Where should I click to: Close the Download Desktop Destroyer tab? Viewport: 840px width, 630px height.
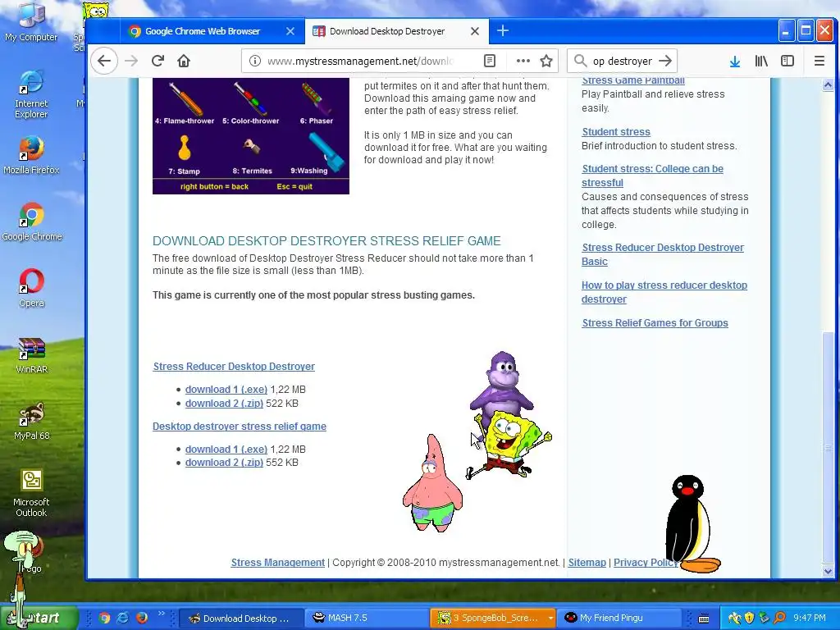tap(475, 31)
